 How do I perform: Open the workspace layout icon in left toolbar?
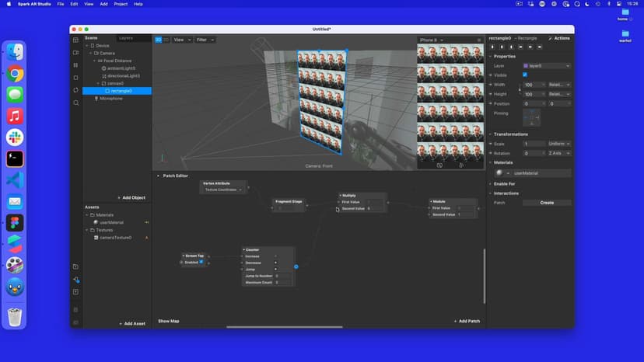(x=75, y=40)
